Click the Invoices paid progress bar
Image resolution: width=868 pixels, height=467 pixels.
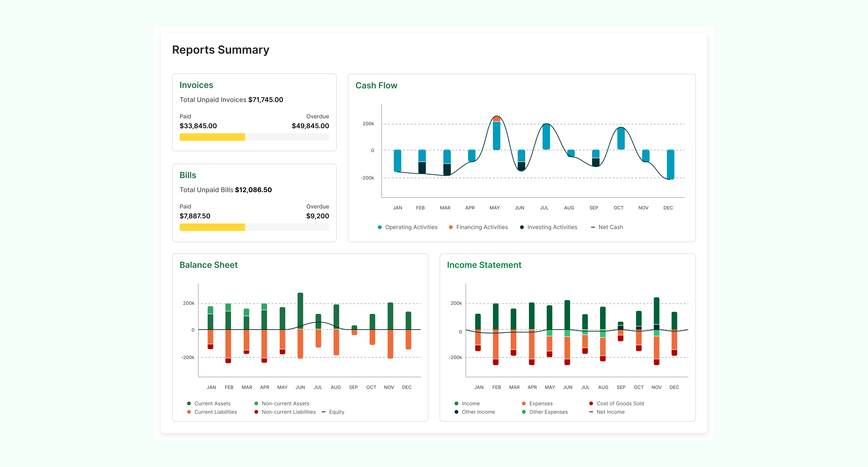click(x=212, y=137)
